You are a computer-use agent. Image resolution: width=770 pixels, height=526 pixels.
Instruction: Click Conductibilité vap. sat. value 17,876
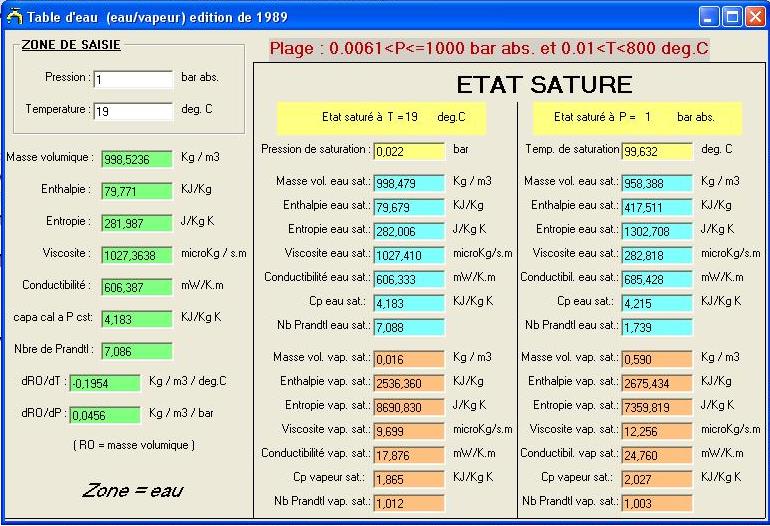pos(409,455)
